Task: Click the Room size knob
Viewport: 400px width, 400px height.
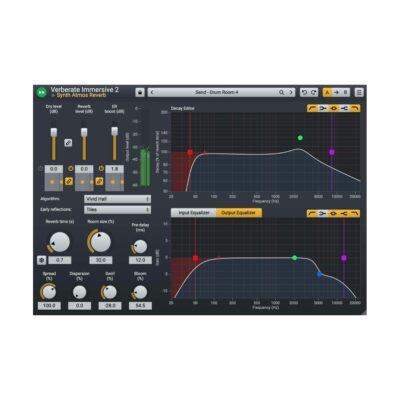Action: tap(101, 242)
